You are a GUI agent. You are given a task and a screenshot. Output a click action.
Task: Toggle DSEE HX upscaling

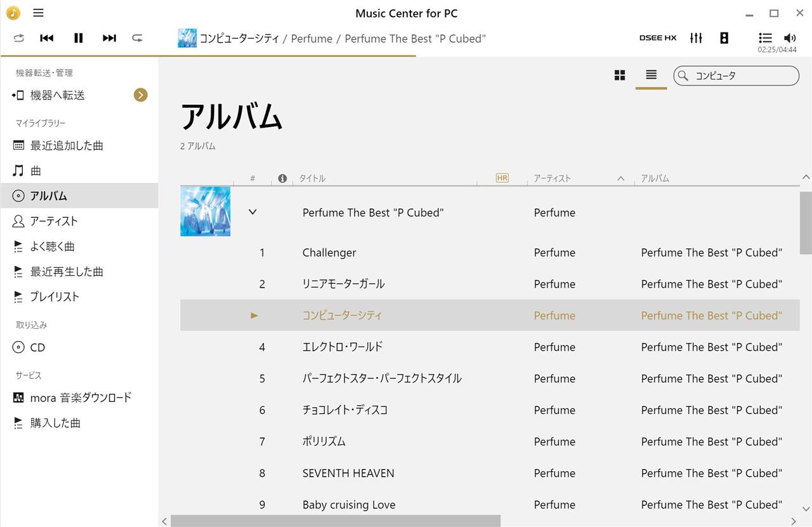click(x=658, y=38)
